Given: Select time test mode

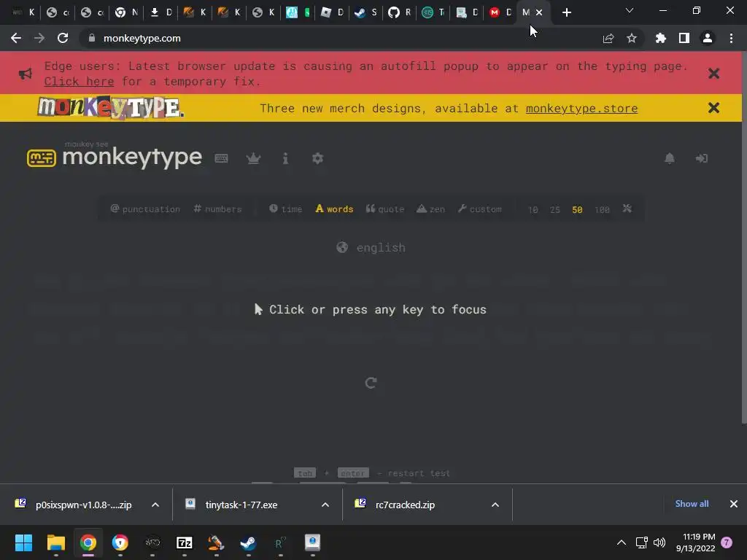Looking at the screenshot, I should coord(285,209).
